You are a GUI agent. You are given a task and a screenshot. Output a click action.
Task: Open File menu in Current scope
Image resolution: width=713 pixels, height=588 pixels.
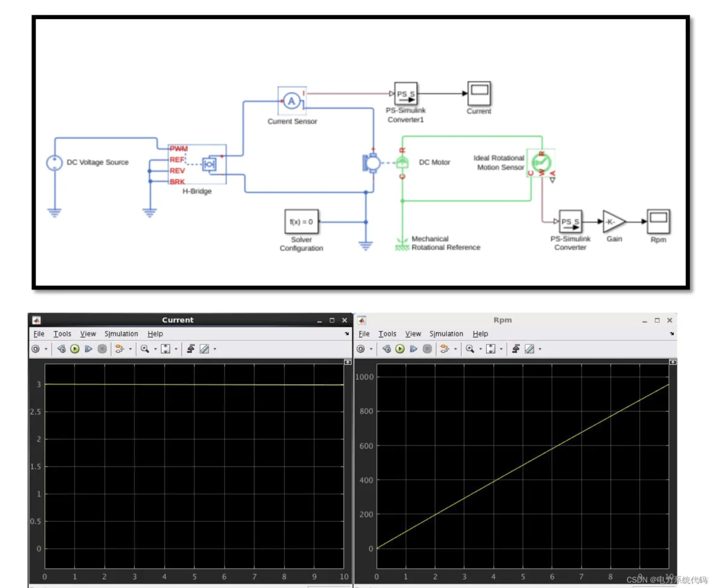(x=39, y=334)
